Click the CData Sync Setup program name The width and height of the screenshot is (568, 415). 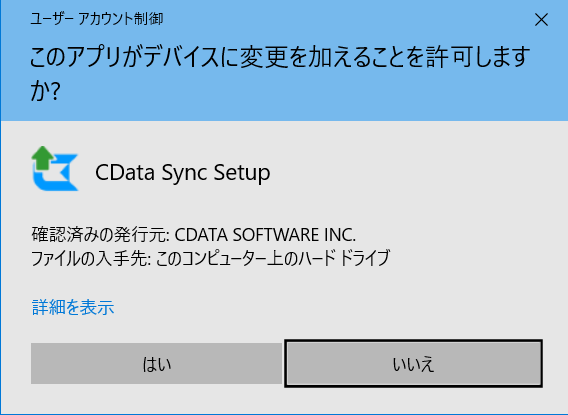[183, 172]
